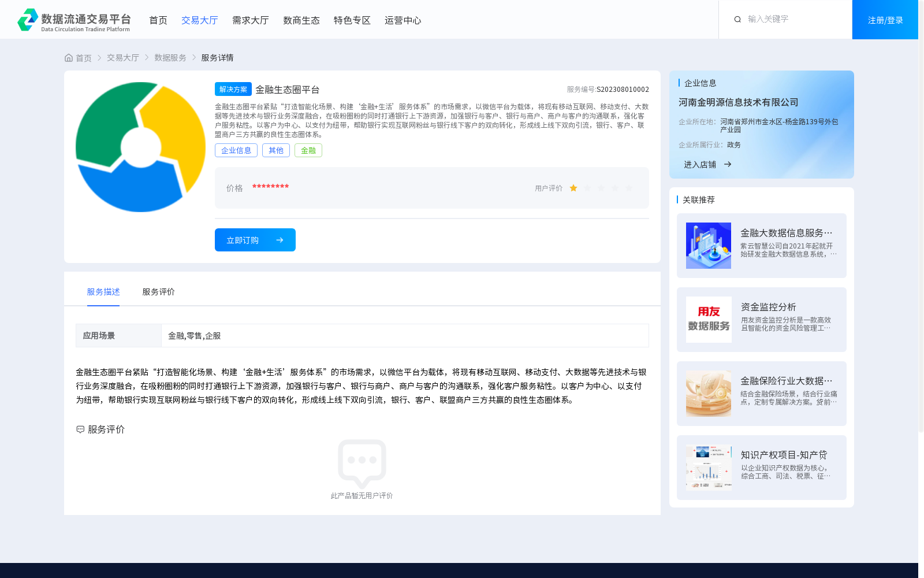Click the empty-review speech bubble icon
Image resolution: width=924 pixels, height=578 pixels.
tap(362, 463)
